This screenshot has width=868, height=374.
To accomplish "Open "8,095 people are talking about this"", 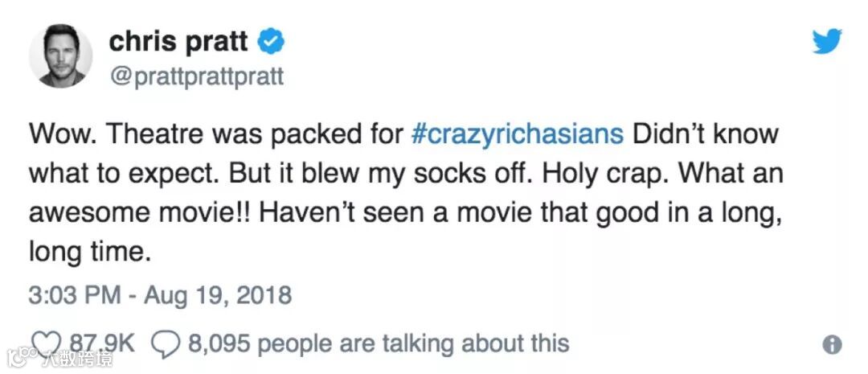I will [x=379, y=343].
